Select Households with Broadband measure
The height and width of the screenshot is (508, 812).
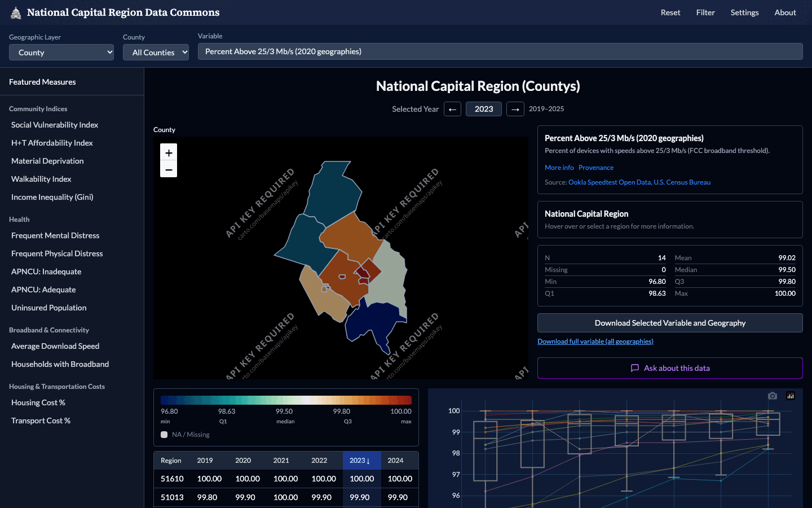pos(60,364)
